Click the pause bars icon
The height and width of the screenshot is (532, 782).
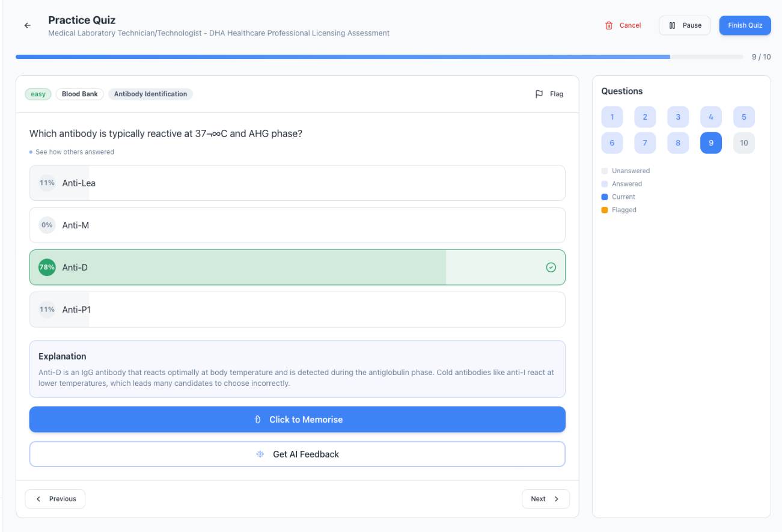[672, 25]
